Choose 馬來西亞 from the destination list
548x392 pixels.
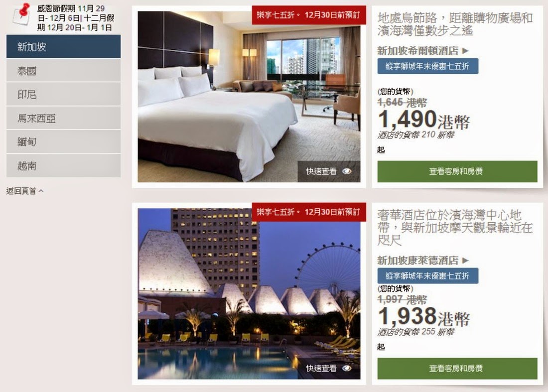click(x=64, y=118)
